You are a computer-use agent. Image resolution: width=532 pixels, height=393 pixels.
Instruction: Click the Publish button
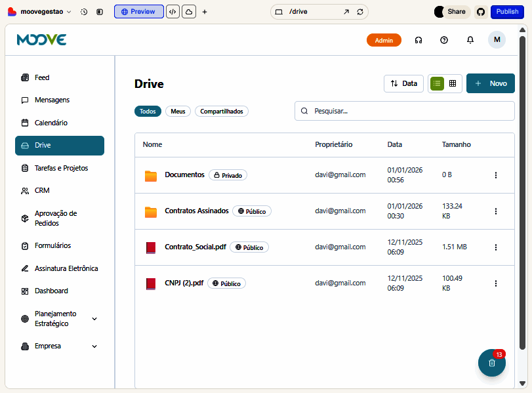pyautogui.click(x=507, y=12)
